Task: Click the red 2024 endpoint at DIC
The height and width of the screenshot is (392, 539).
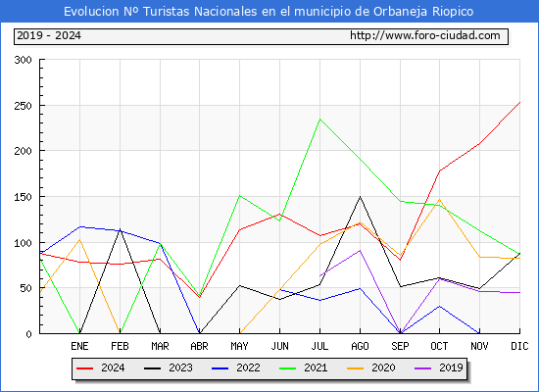Action: 519,102
